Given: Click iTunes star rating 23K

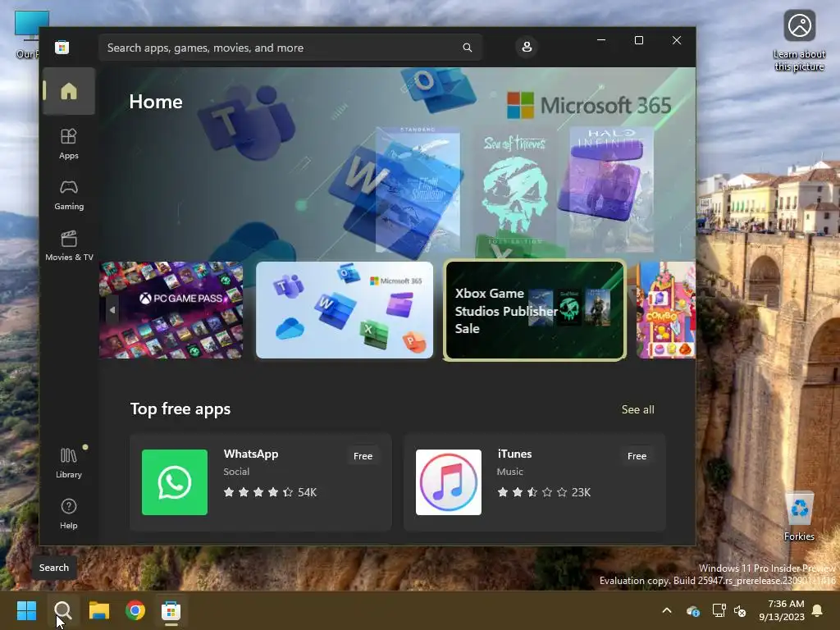Looking at the screenshot, I should click(x=544, y=492).
